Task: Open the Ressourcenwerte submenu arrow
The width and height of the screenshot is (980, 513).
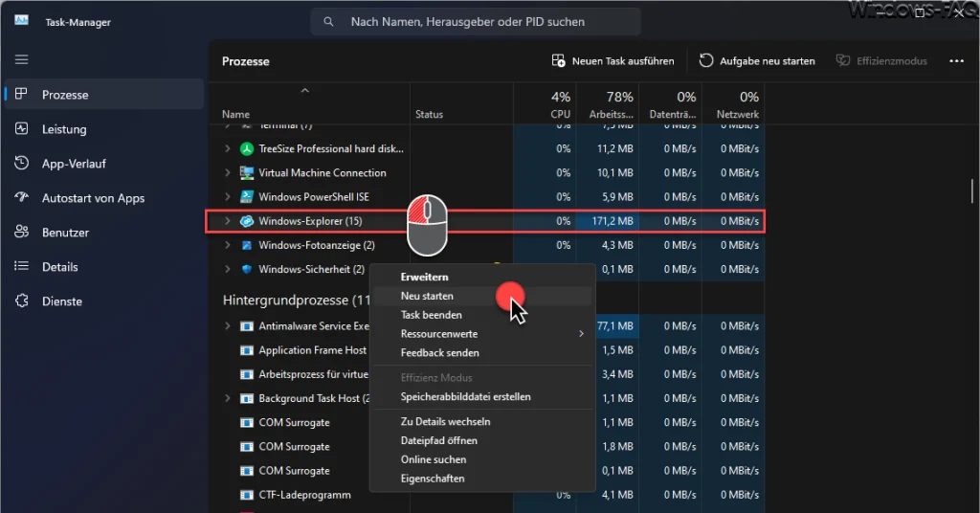Action: pos(581,334)
